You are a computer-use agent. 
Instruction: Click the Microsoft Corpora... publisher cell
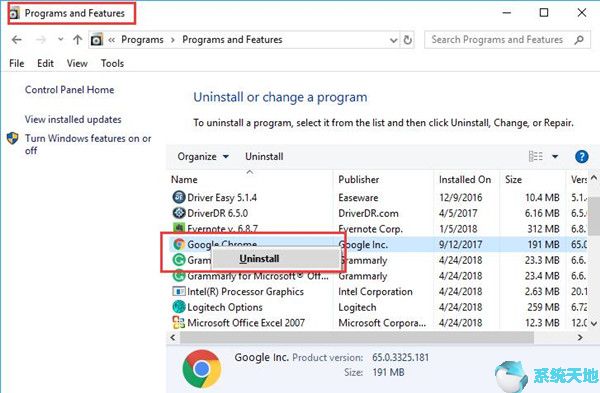[382, 323]
